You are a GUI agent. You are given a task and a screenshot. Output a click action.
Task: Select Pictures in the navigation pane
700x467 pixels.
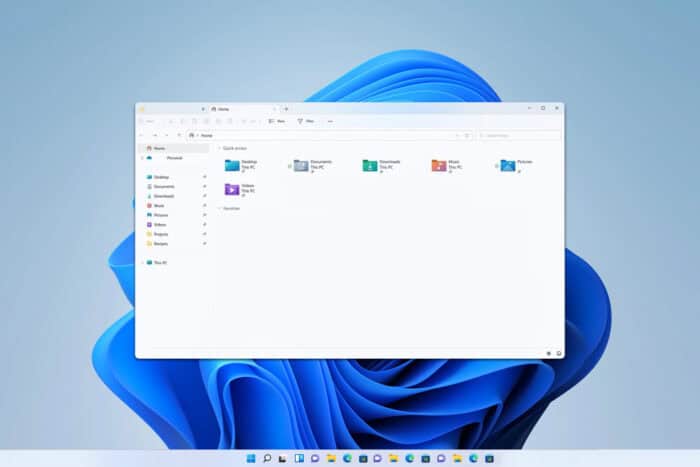[x=174, y=215]
